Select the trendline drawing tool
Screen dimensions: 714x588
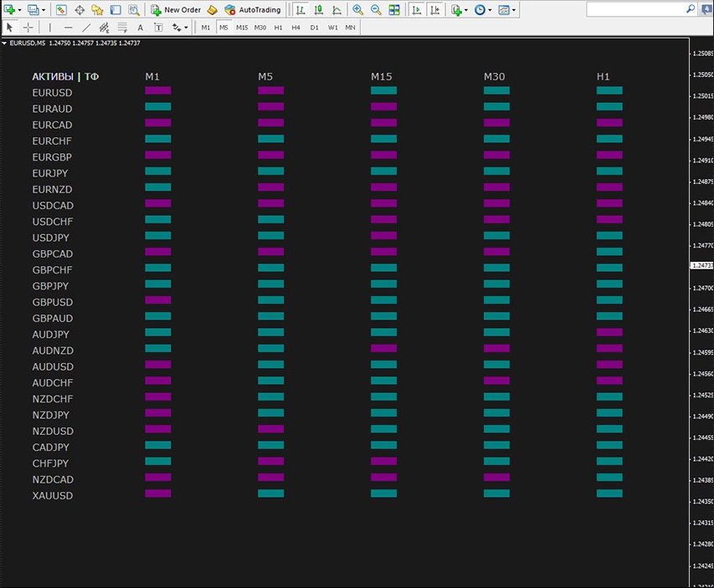tap(86, 28)
